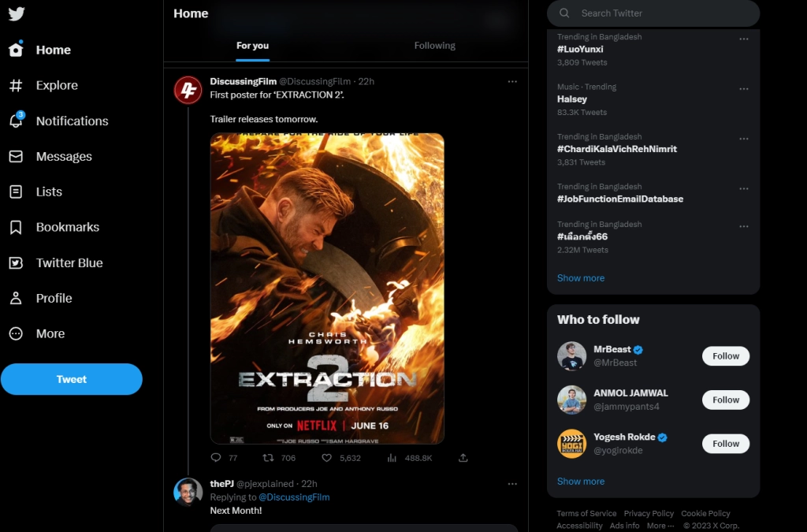Image resolution: width=807 pixels, height=532 pixels.
Task: Open thePJ profile avatar
Action: (188, 492)
